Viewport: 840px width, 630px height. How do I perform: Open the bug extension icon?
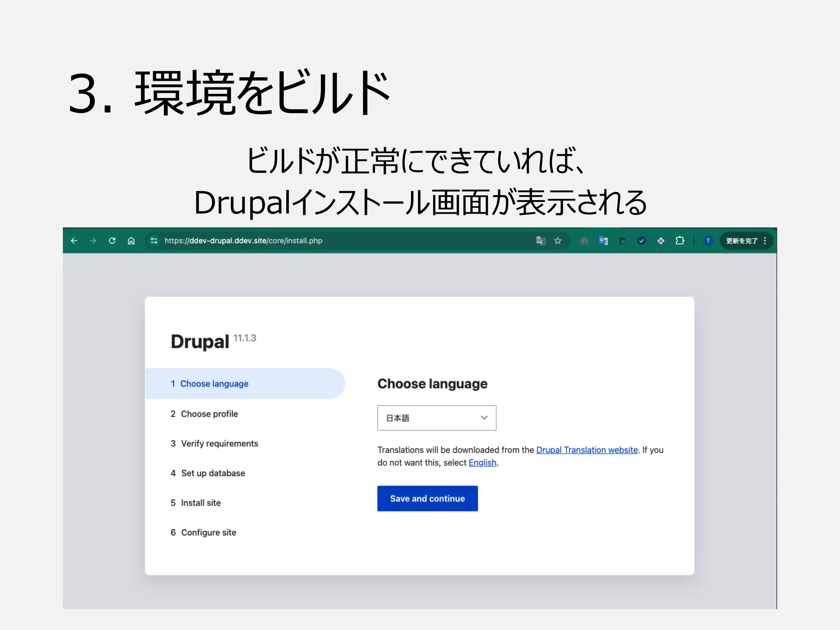(x=584, y=241)
